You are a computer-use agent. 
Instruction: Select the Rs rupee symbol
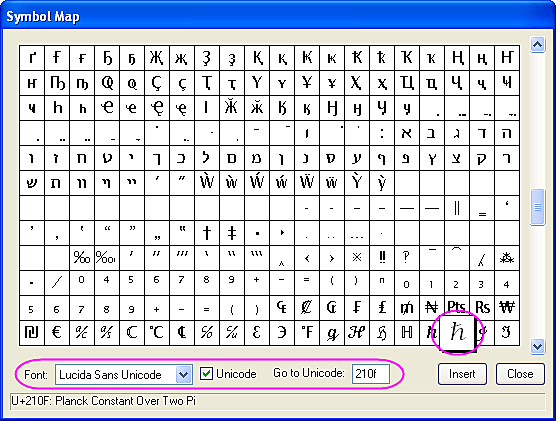[482, 307]
